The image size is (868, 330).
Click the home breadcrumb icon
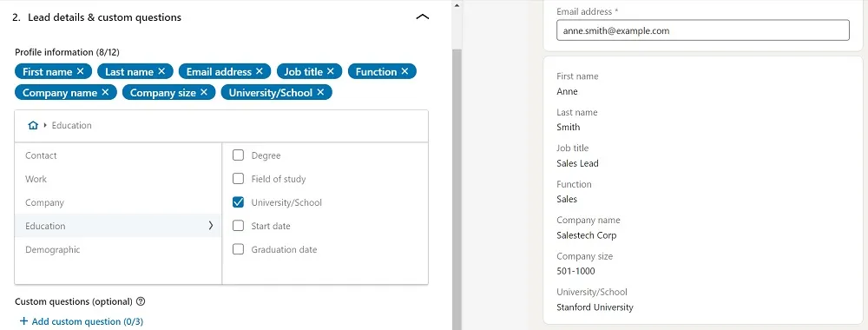pos(33,126)
